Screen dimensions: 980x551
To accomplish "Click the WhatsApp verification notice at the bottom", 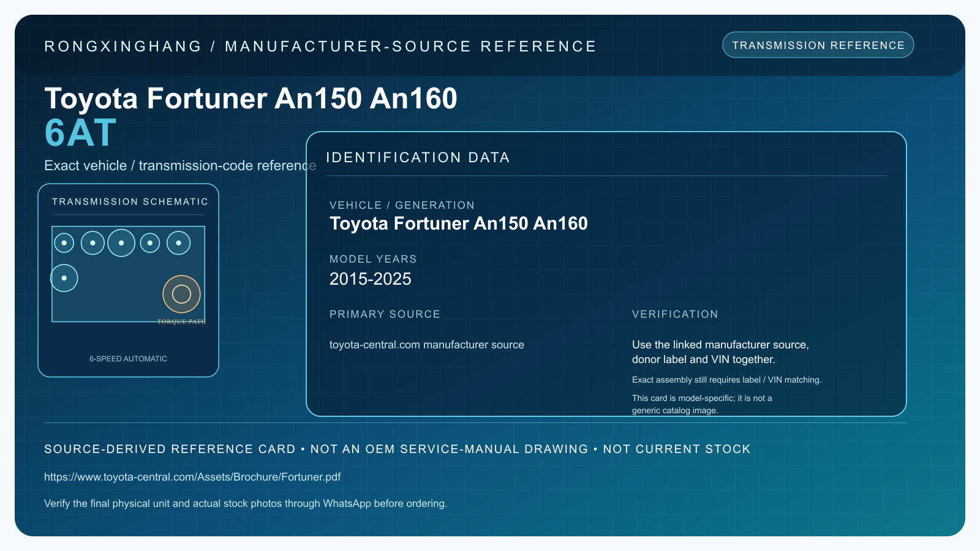I will [246, 503].
